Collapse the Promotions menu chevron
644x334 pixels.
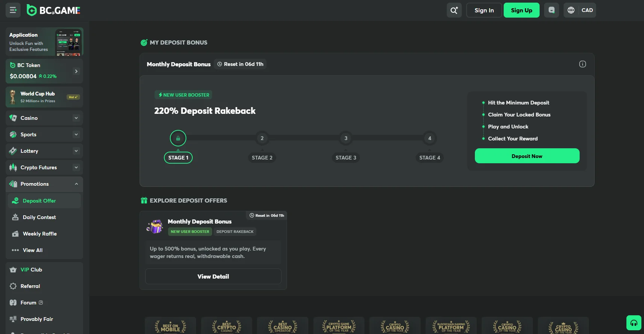(x=76, y=184)
